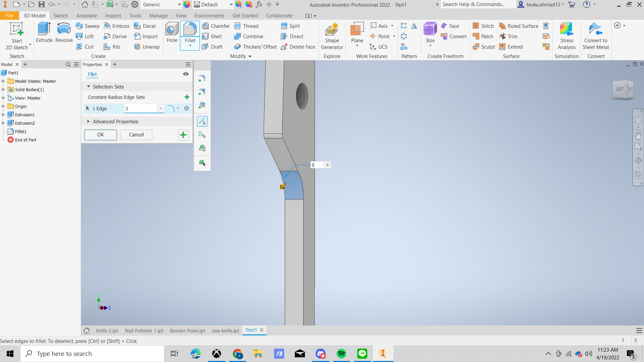The height and width of the screenshot is (362, 644).
Task: Click OK to apply the fillet
Action: [x=100, y=134]
